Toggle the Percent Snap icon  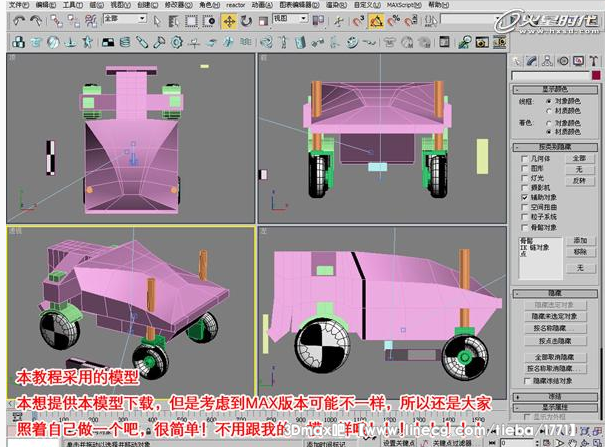[x=393, y=21]
